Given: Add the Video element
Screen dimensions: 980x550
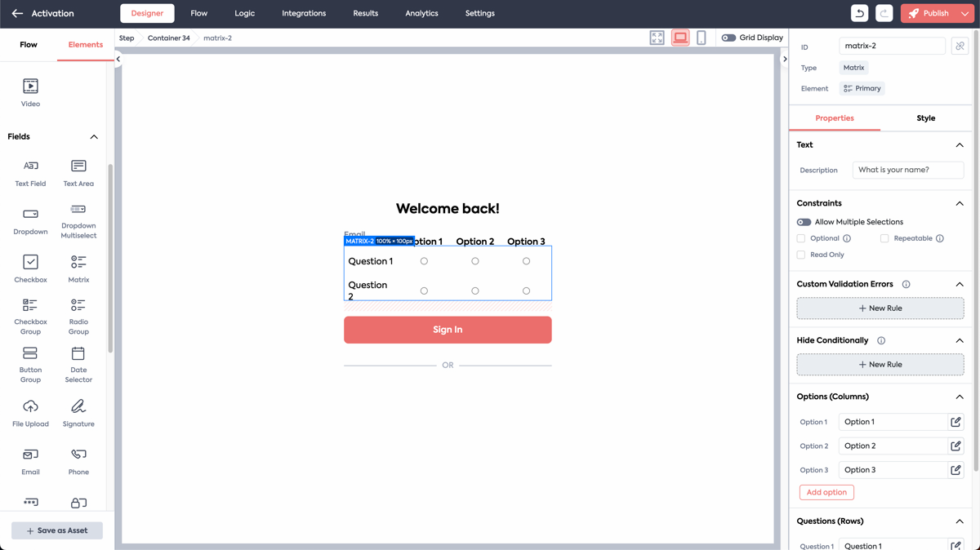Looking at the screenshot, I should point(30,92).
